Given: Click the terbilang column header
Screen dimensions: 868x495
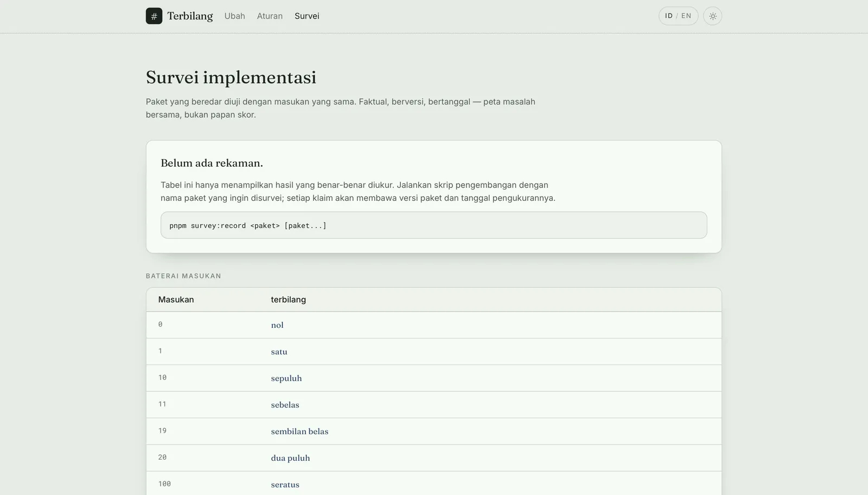Looking at the screenshot, I should point(289,300).
